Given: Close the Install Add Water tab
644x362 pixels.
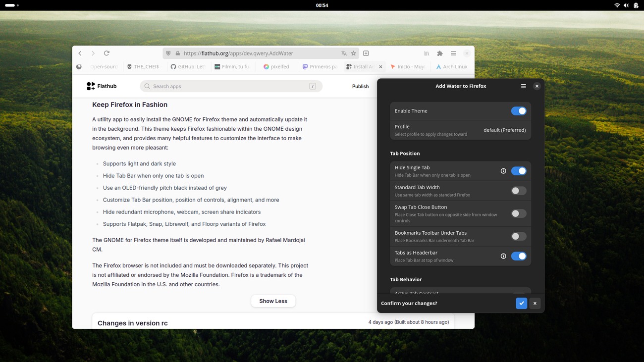Looking at the screenshot, I should click(x=380, y=67).
